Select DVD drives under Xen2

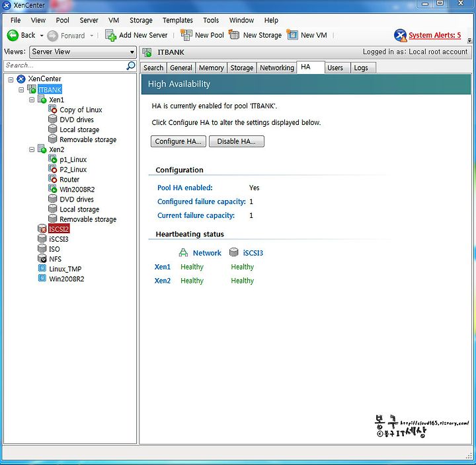(77, 199)
